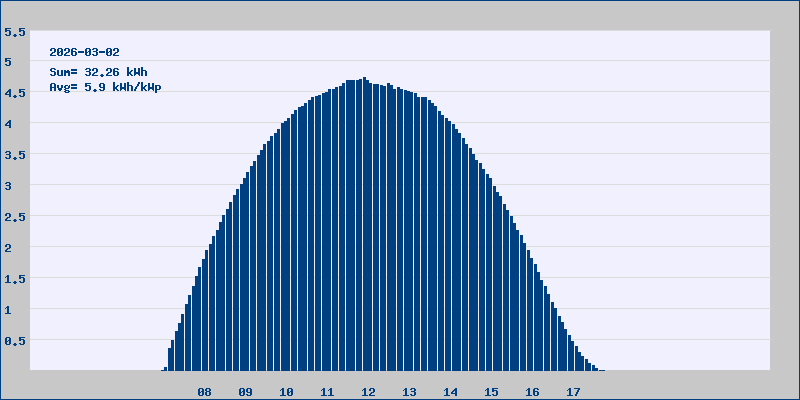800x400 pixels.
Task: Click the 17 hour axis label
Action: click(573, 391)
